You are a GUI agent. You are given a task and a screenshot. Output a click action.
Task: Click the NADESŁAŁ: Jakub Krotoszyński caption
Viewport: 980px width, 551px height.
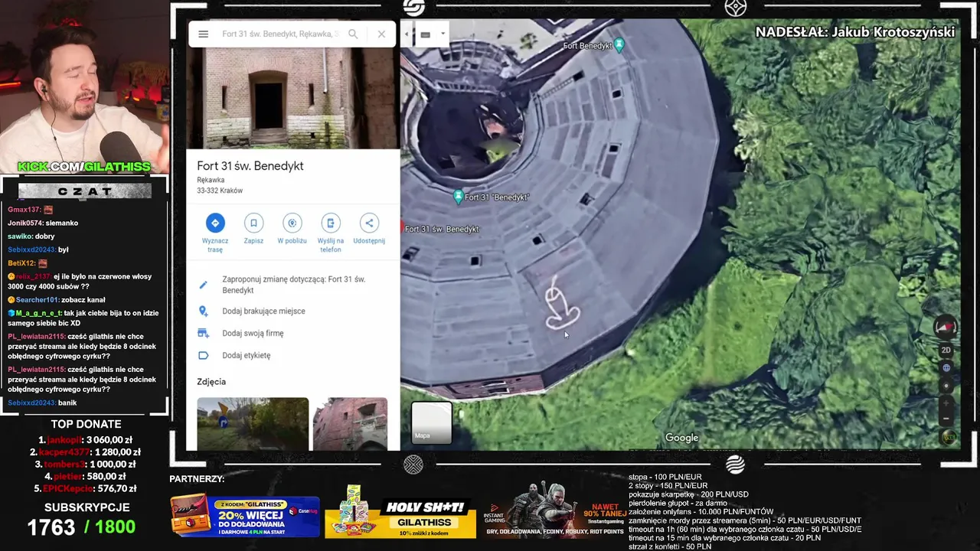pos(854,32)
